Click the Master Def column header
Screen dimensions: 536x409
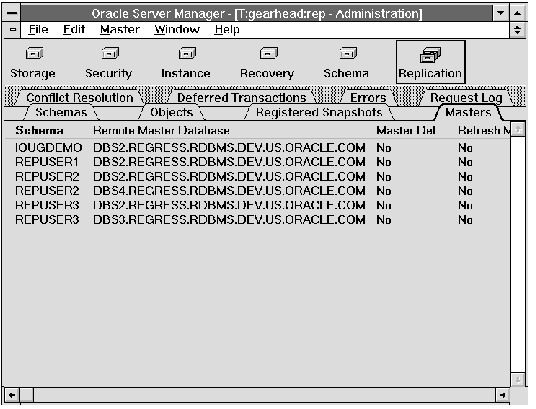406,130
